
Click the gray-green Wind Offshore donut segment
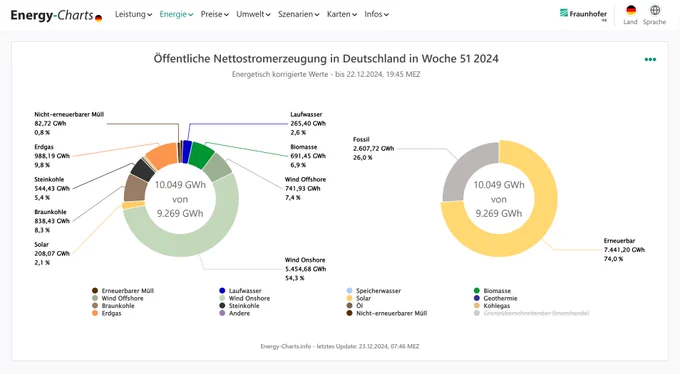[x=218, y=167]
